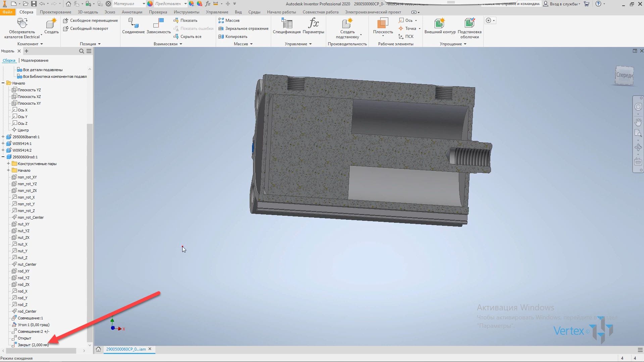Click the Axis (Ось) work feature
Screen dimensions: 644x362
(405, 20)
